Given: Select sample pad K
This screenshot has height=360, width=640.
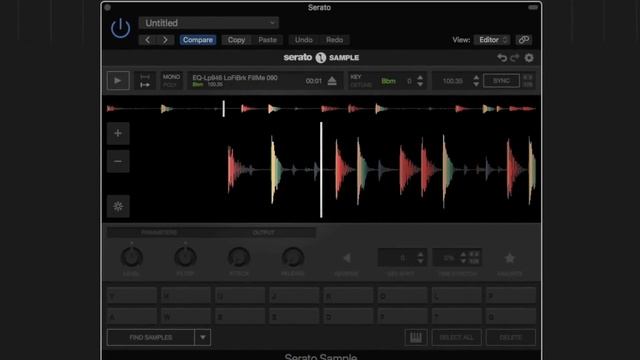Looking at the screenshot, I should click(348, 296).
